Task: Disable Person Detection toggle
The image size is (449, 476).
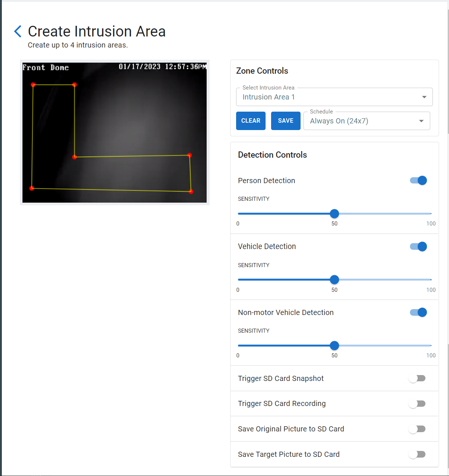Action: point(418,180)
